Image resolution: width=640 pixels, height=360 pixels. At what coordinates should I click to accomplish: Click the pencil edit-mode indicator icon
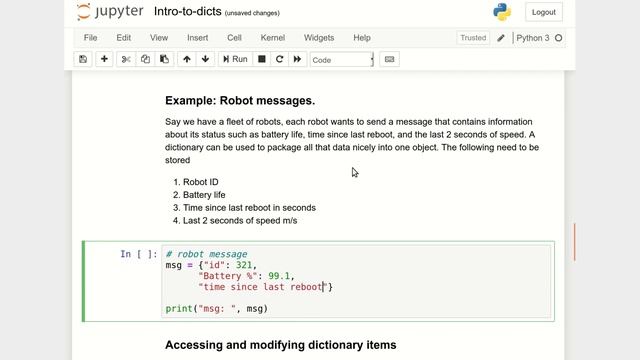tap(501, 38)
